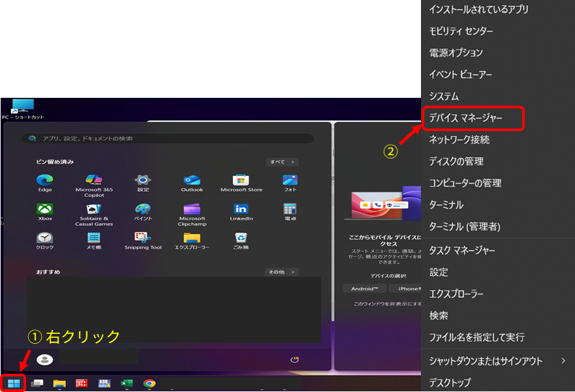This screenshot has height=392, width=575.
Task: Click the power button in Start menu
Action: [x=294, y=359]
